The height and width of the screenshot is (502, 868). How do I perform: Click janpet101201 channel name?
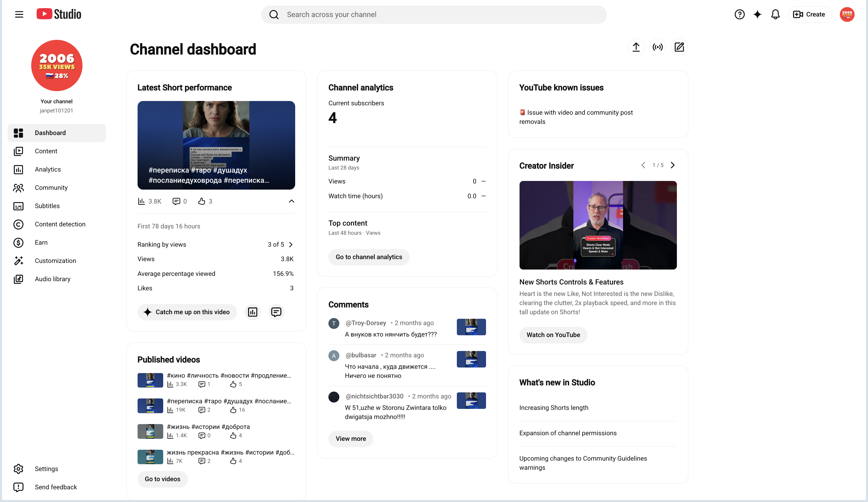[x=56, y=111]
